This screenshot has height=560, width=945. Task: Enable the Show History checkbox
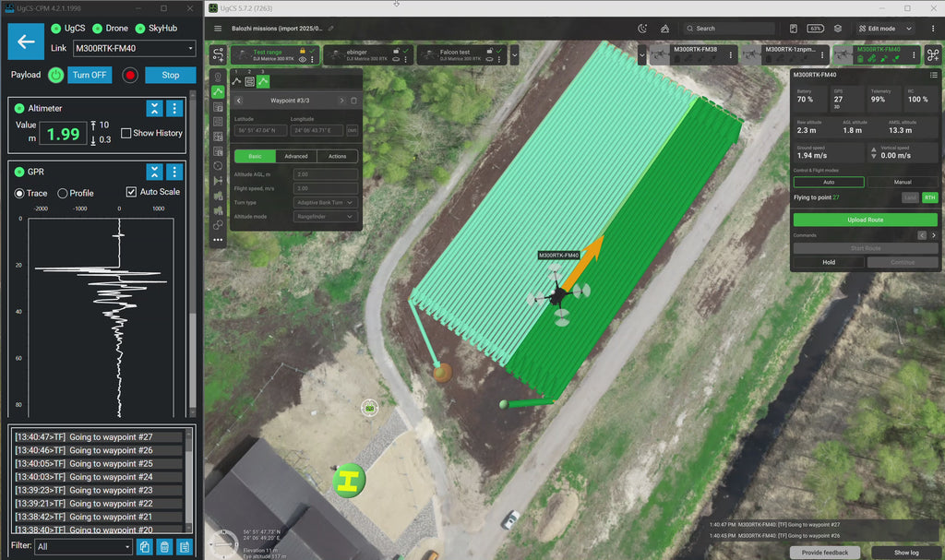pos(126,133)
